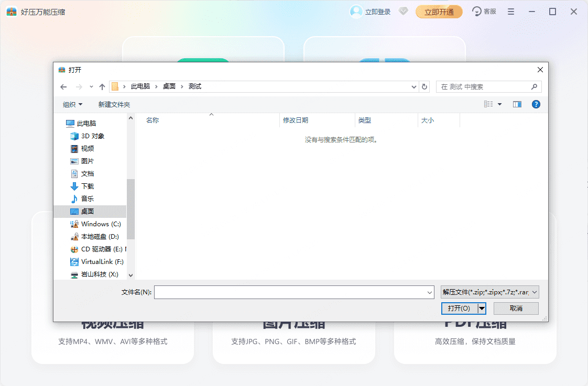Click the up-one-level arrow icon

coord(102,87)
